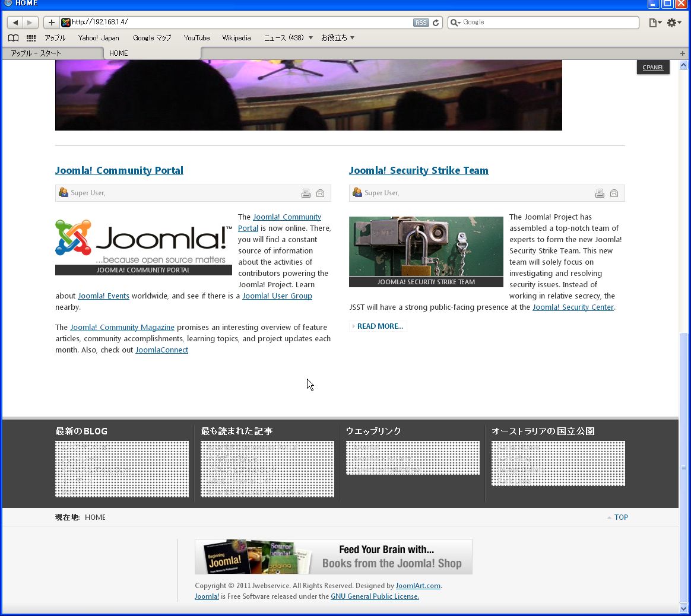Image resolution: width=691 pixels, height=616 pixels.
Task: Expand the お役立ち bookmark folder
Action: 338,38
